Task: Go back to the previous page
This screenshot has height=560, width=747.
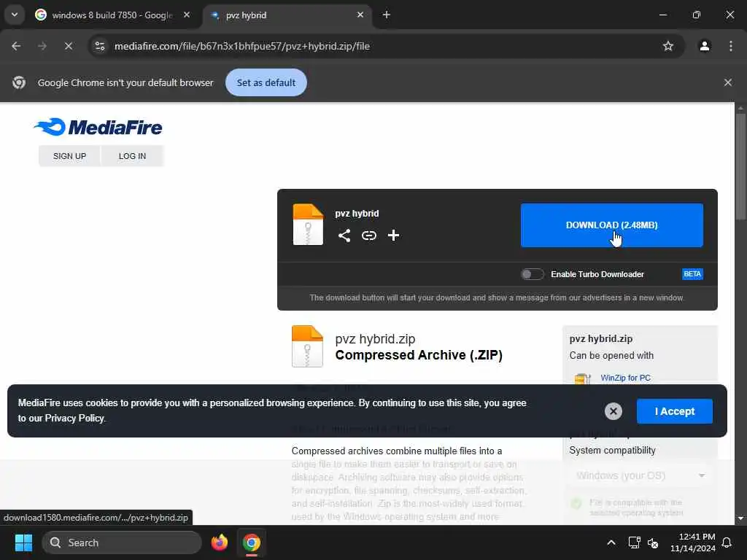Action: click(x=16, y=46)
